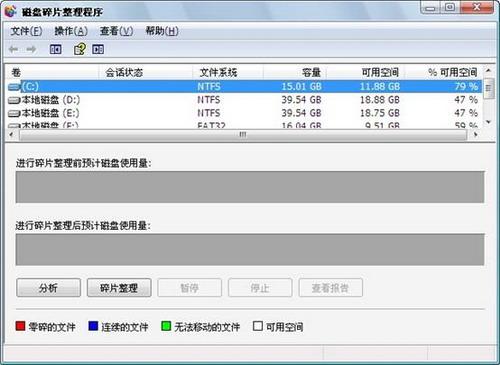The image size is (500, 365).
Task: Toggle the action pane toolbar icon
Action: [x=98, y=50]
